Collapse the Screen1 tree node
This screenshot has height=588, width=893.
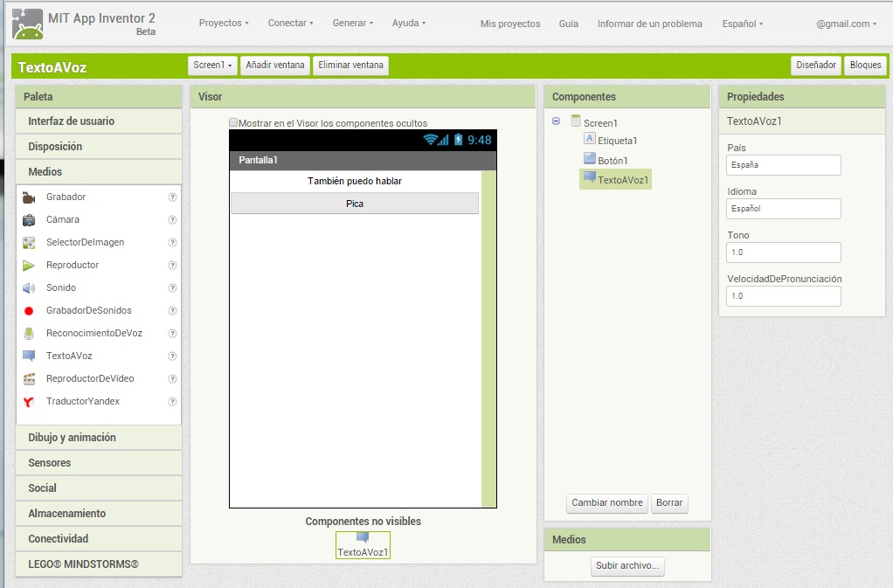(556, 121)
